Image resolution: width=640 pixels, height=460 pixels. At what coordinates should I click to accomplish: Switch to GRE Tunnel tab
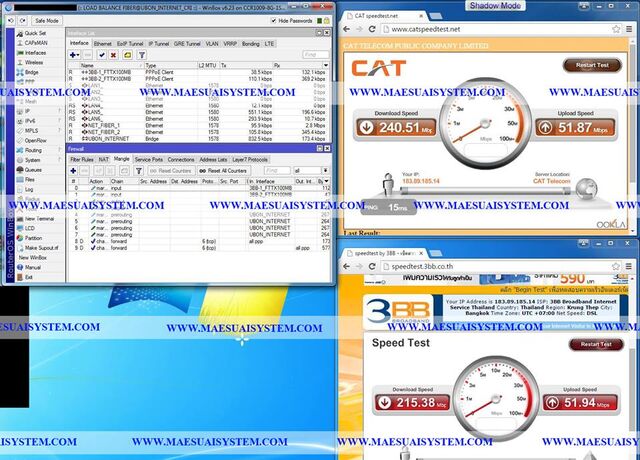(x=187, y=44)
